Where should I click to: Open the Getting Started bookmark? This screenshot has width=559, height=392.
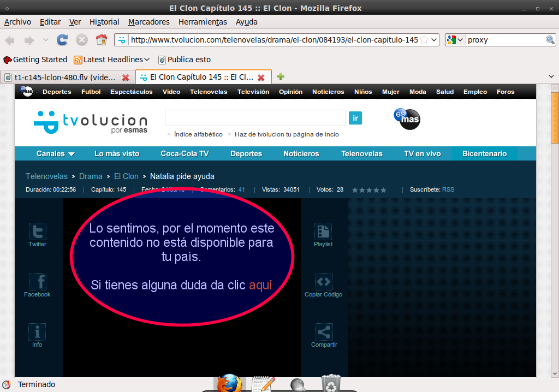point(35,60)
